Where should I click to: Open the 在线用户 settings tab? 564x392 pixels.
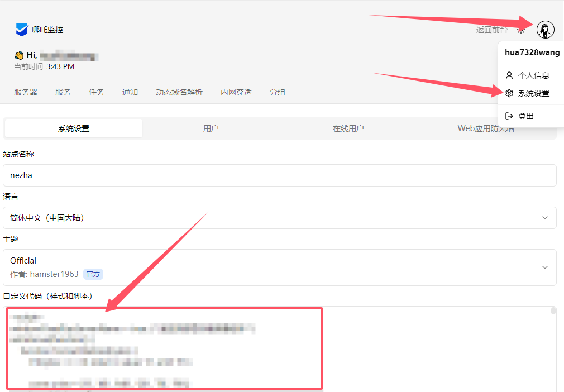(348, 128)
